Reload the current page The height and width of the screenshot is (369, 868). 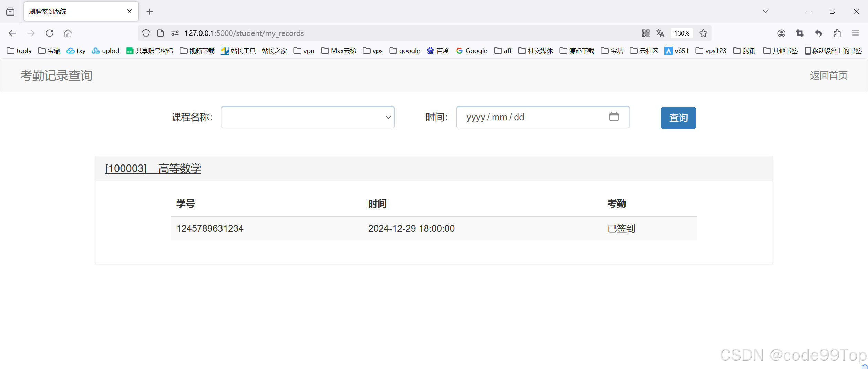[x=49, y=33]
